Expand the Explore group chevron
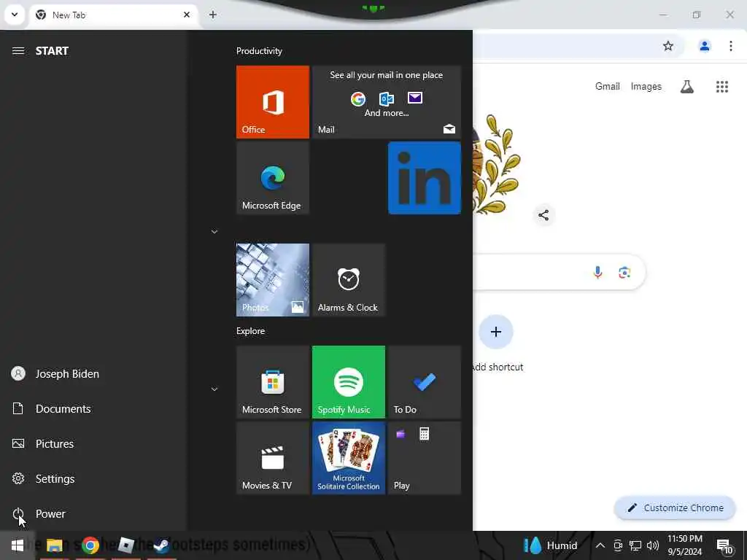The height and width of the screenshot is (560, 747). point(214,389)
